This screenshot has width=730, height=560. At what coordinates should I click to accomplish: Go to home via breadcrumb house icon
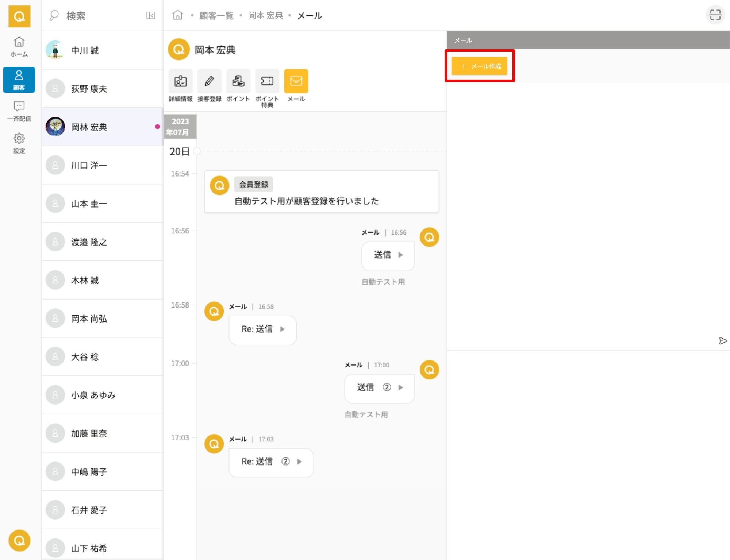point(177,15)
